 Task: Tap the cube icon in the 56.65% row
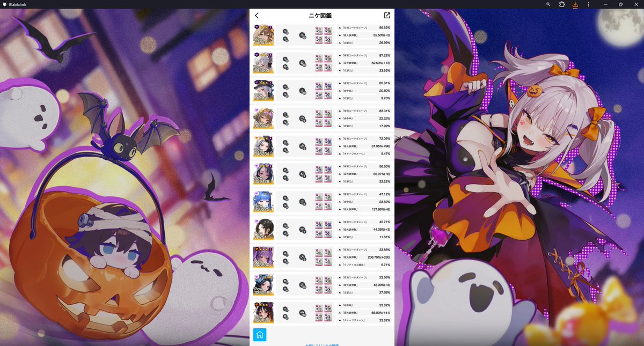click(x=302, y=174)
